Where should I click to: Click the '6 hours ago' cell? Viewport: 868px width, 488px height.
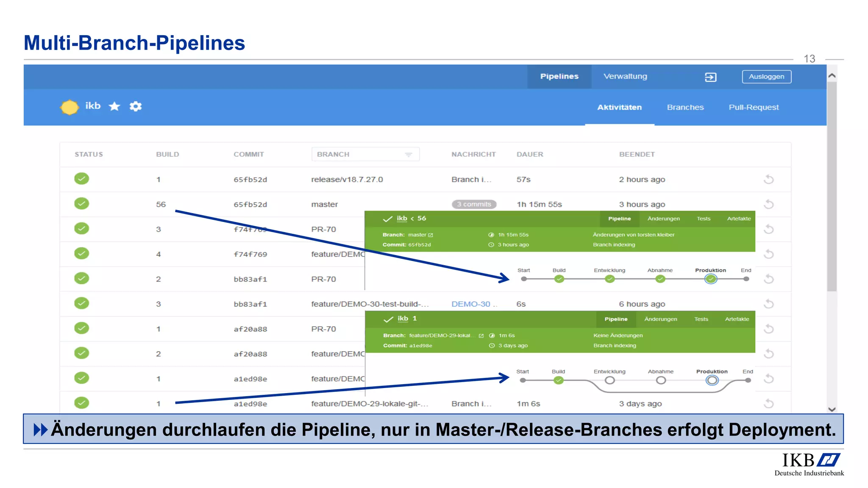(642, 304)
